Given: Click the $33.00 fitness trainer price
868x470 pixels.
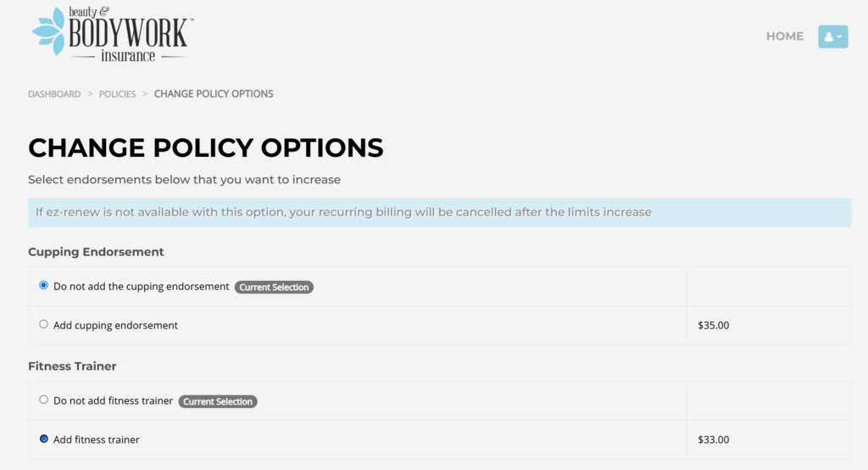Looking at the screenshot, I should coord(713,439).
